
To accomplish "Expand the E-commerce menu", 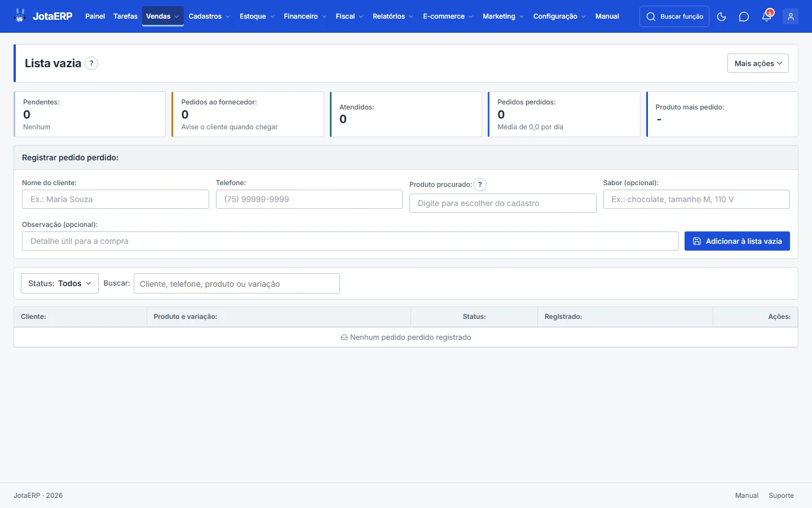I will pos(448,16).
